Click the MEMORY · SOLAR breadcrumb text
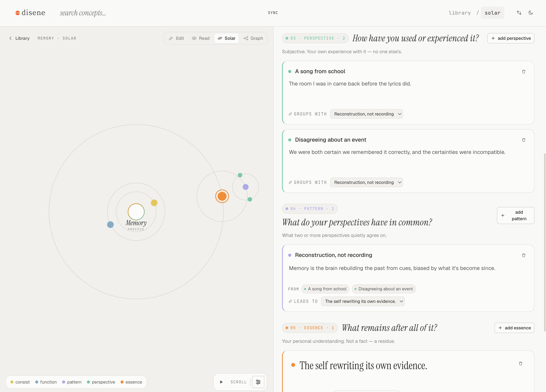The image size is (546, 392). [x=57, y=38]
